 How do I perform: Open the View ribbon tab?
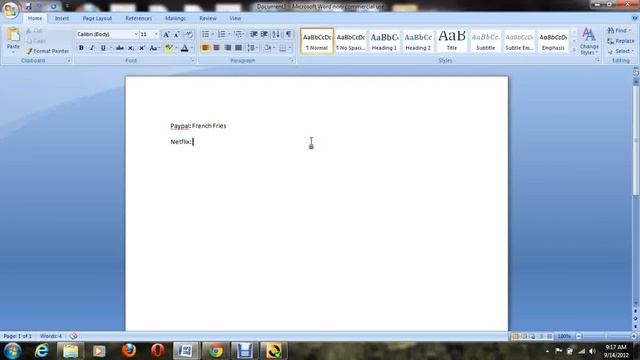235,18
